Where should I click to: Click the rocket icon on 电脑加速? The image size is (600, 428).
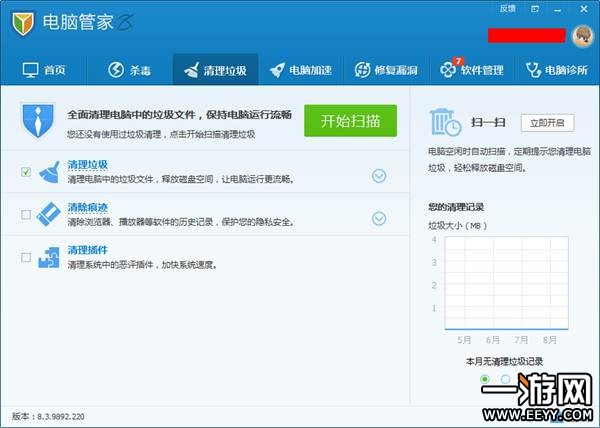point(277,70)
